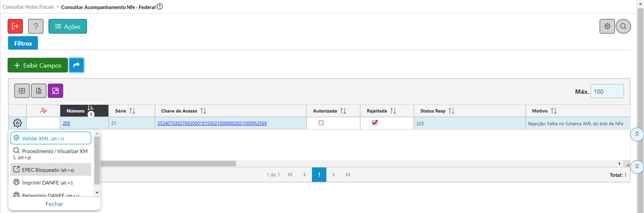Go to first page of results
The image size is (644, 213).
[290, 175]
